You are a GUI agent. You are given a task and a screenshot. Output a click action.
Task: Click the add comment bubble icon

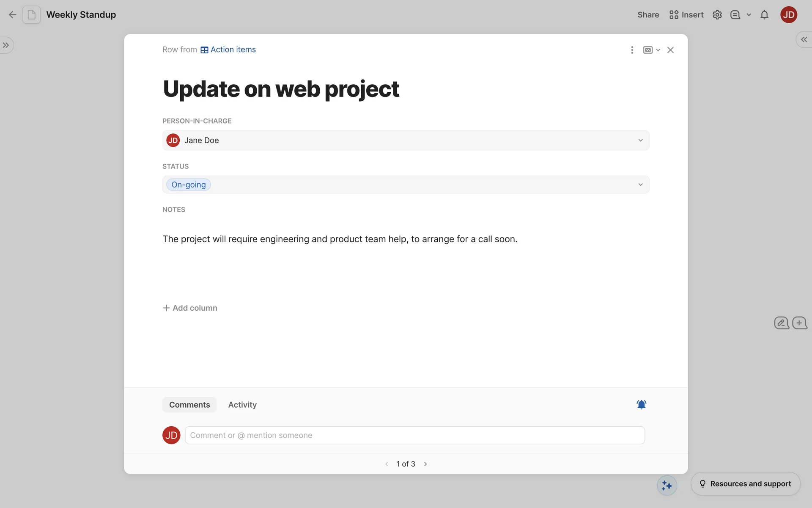click(799, 323)
